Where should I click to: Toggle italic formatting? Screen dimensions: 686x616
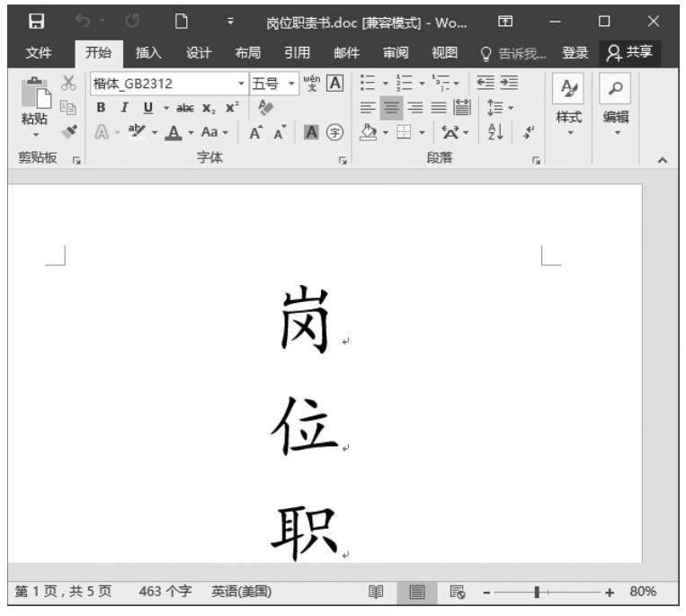[x=122, y=107]
